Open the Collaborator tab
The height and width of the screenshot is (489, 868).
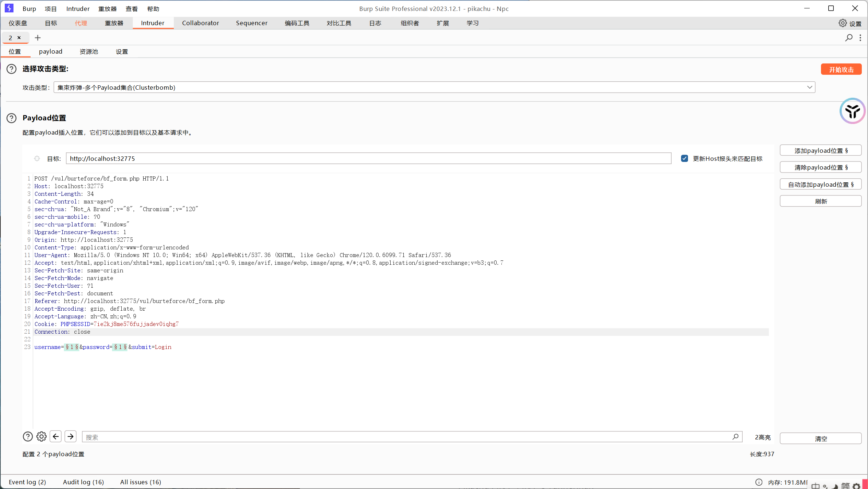[200, 23]
